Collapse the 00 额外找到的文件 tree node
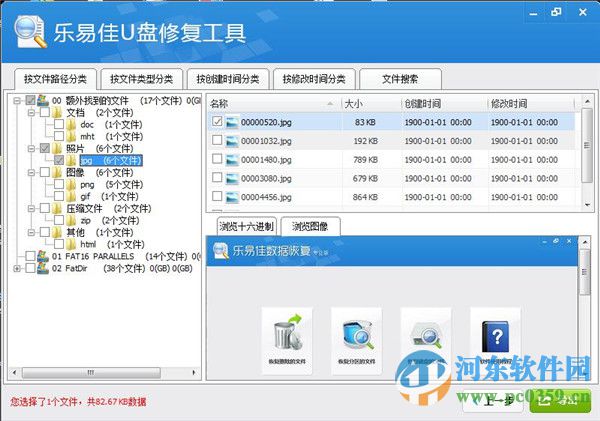Viewport: 600px width, 421px height. tap(17, 101)
